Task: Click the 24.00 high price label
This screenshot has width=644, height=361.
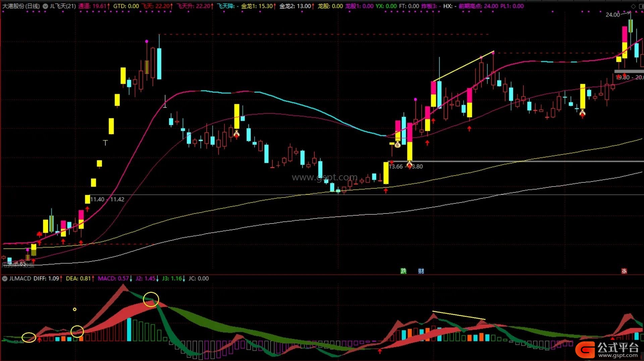Action: [613, 15]
